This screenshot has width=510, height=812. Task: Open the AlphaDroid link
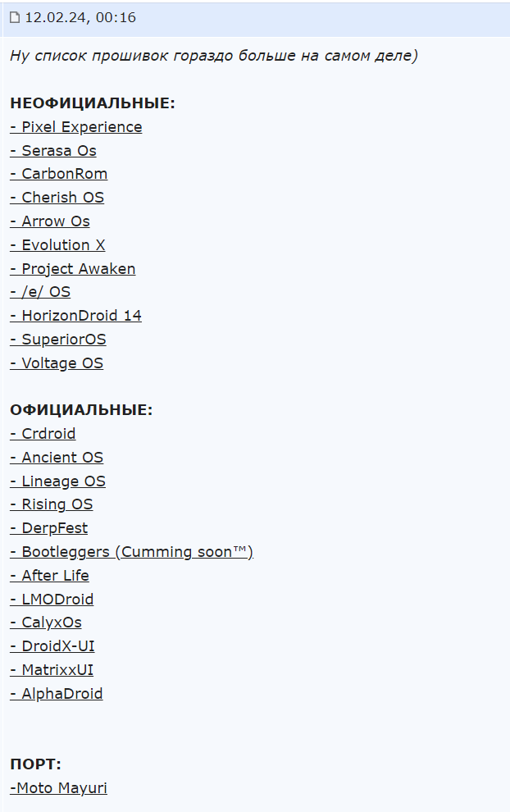57,694
